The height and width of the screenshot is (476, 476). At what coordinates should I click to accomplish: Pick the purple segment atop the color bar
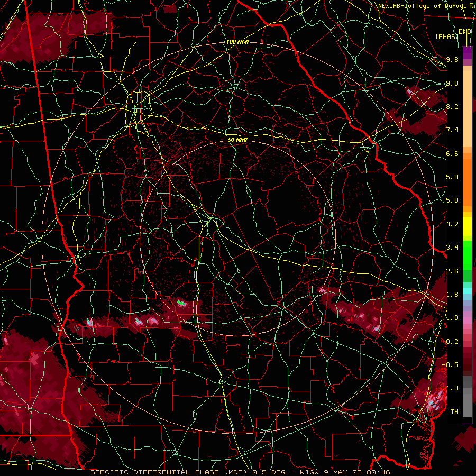click(x=467, y=53)
